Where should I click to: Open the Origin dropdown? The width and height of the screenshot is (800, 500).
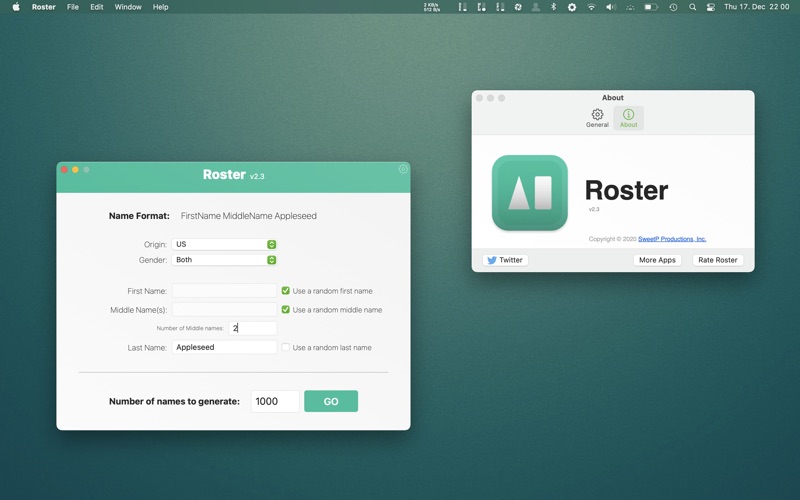click(x=224, y=244)
